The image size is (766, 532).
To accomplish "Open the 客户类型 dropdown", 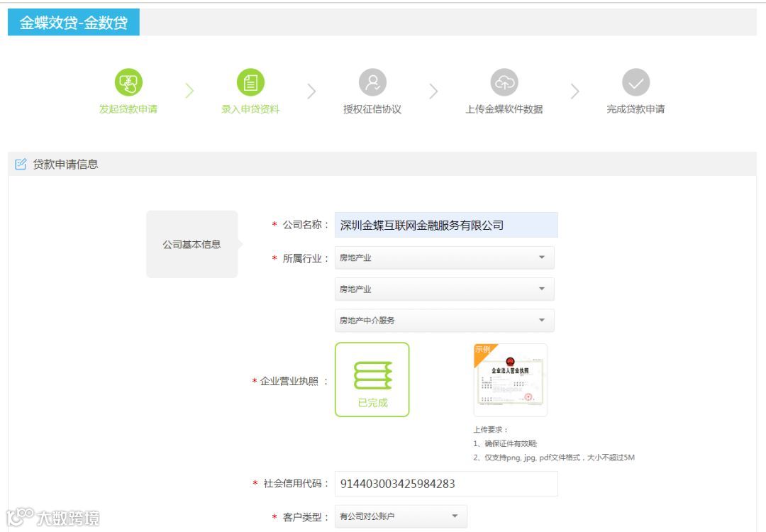I will click(x=401, y=516).
